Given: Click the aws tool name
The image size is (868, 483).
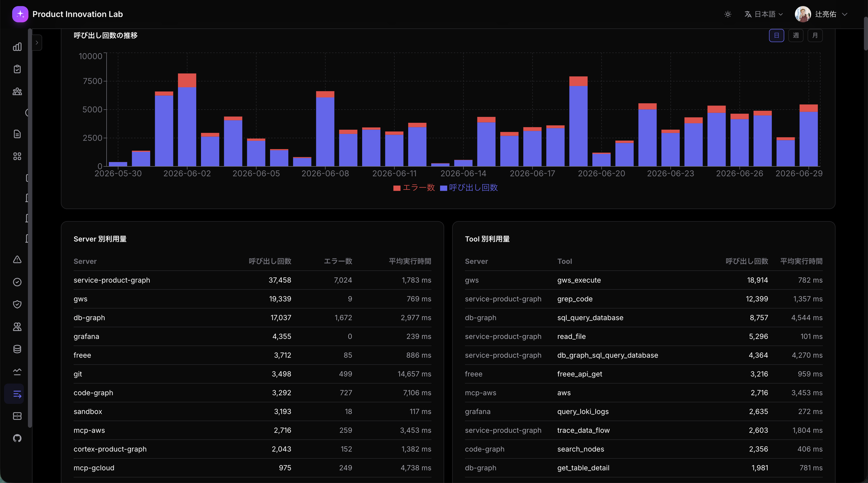Looking at the screenshot, I should [x=564, y=393].
